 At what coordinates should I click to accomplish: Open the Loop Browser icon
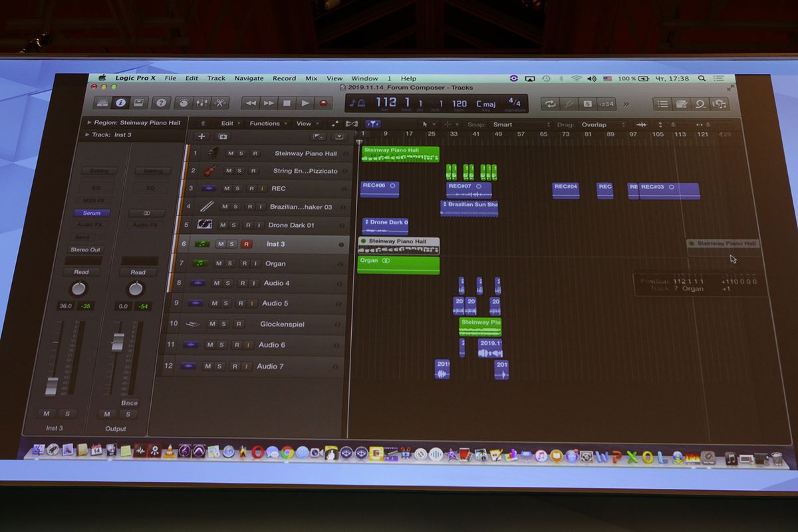coord(700,104)
